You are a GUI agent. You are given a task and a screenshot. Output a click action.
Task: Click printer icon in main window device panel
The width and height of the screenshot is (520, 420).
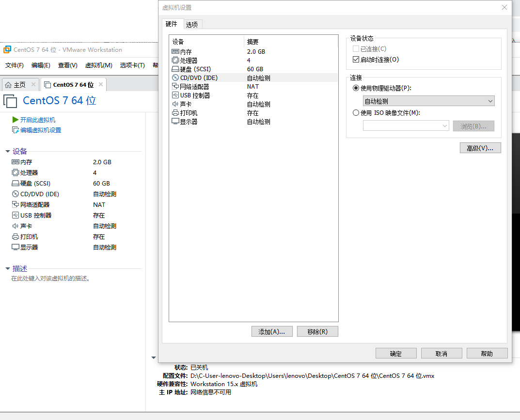coord(16,236)
